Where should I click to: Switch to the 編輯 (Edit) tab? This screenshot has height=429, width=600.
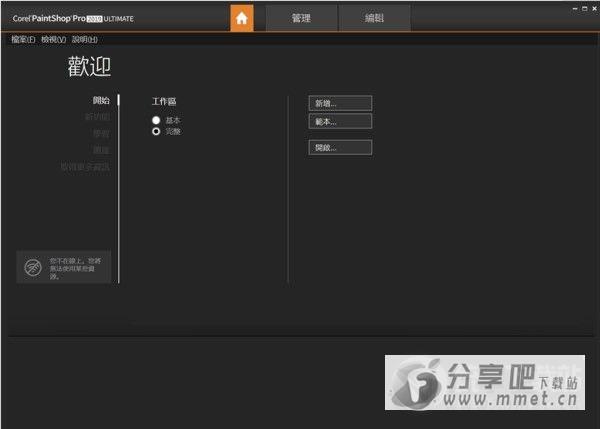[374, 18]
